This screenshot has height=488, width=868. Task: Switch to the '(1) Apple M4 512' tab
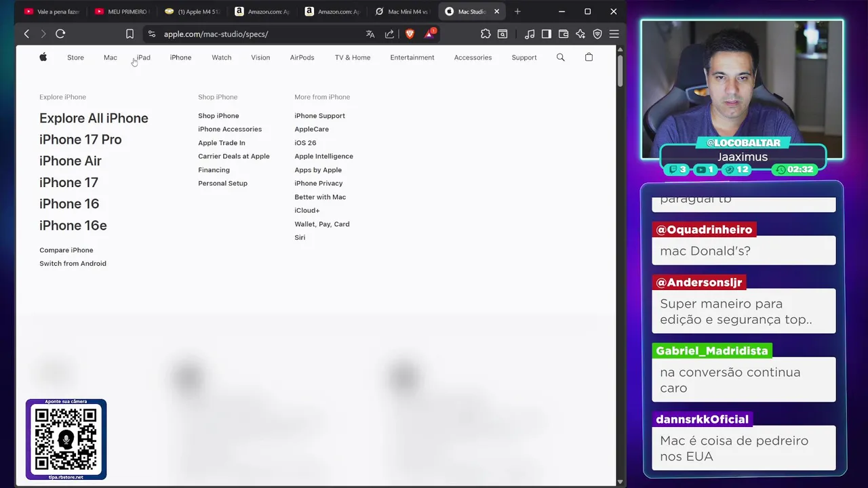tap(192, 12)
